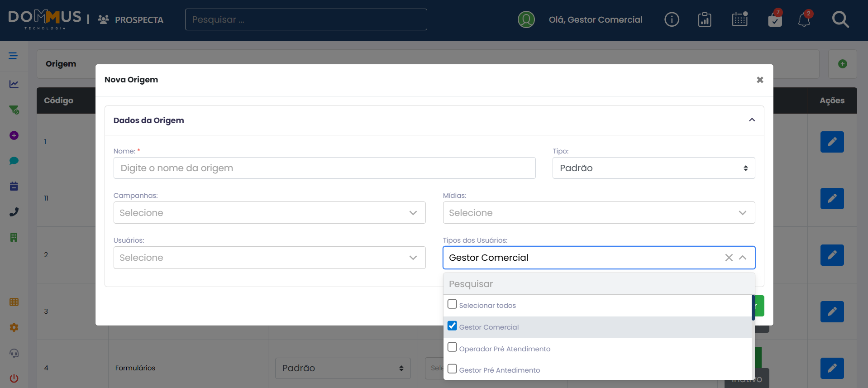Expand the Mídias dropdown

(x=598, y=213)
